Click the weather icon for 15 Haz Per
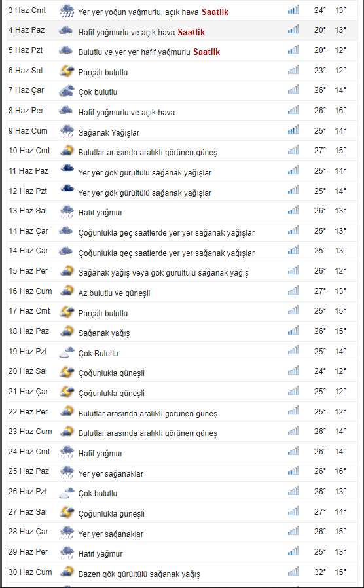The image size is (364, 588). tap(67, 270)
